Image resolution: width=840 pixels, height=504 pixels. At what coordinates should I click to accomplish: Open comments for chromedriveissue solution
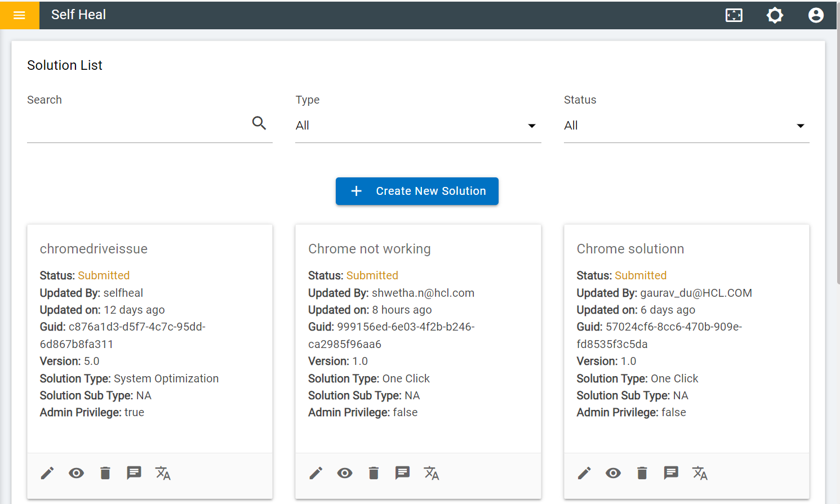click(x=134, y=473)
